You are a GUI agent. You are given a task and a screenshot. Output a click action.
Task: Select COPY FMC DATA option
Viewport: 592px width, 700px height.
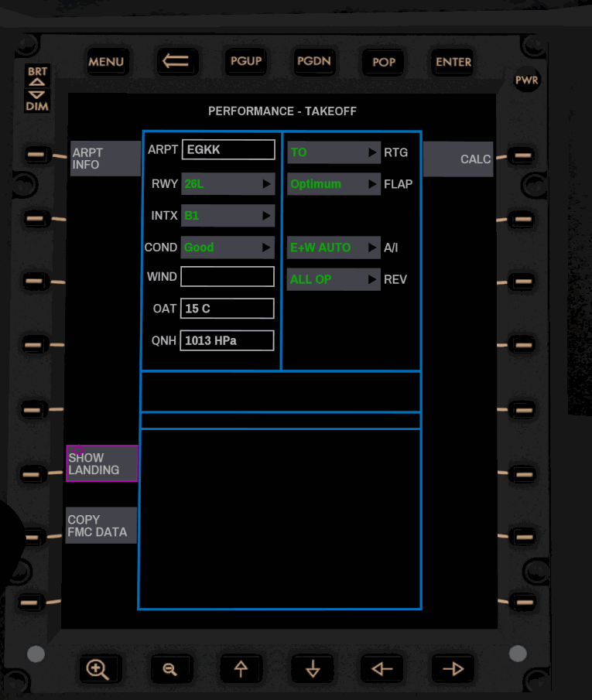click(x=101, y=525)
